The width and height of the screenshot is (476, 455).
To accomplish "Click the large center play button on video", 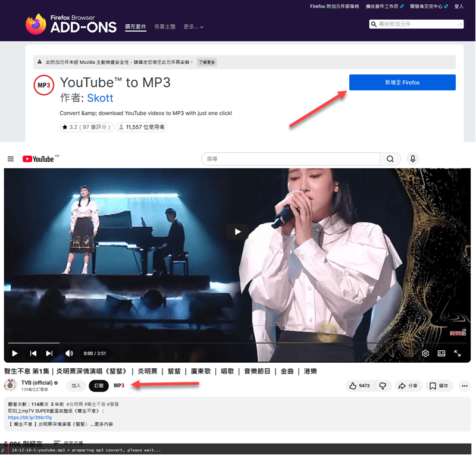I will [237, 232].
